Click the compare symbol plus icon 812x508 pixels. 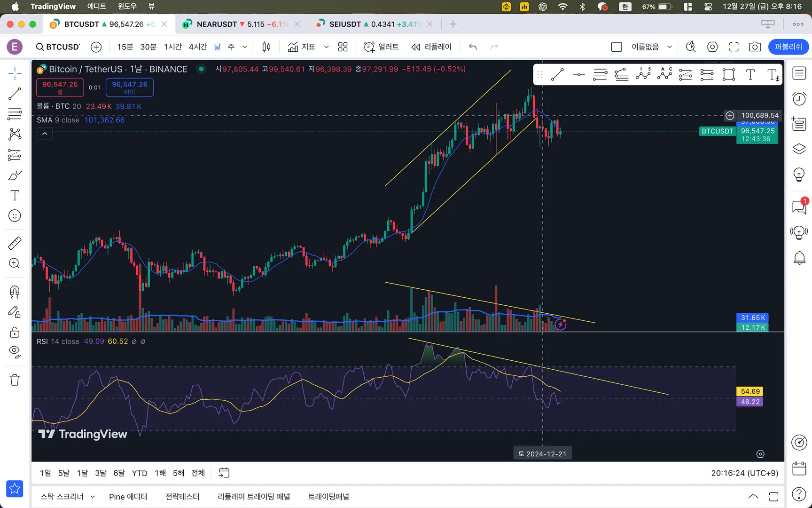[x=96, y=47]
